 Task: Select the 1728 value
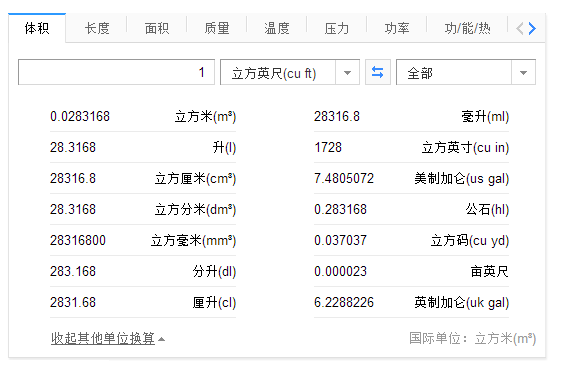coord(328,147)
